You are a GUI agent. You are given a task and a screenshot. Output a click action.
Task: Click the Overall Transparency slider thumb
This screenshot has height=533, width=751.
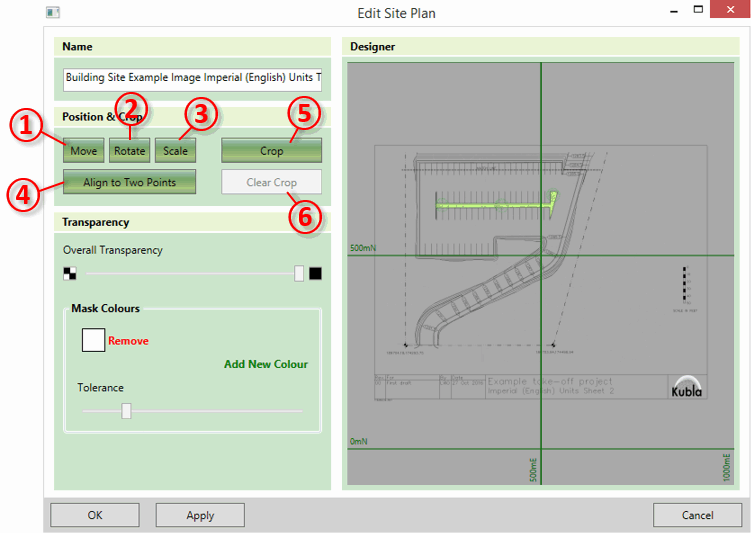point(299,273)
